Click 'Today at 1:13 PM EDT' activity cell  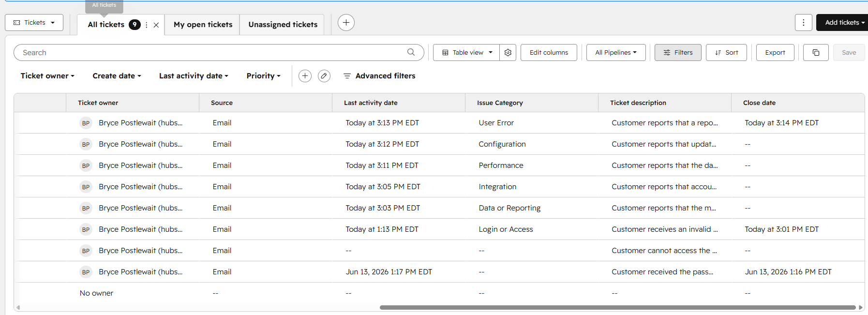point(382,229)
